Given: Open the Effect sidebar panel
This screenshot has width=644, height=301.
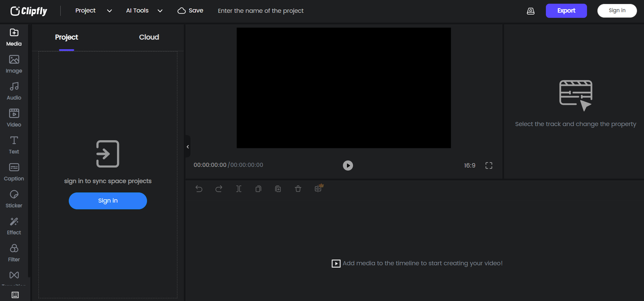Looking at the screenshot, I should 14,226.
